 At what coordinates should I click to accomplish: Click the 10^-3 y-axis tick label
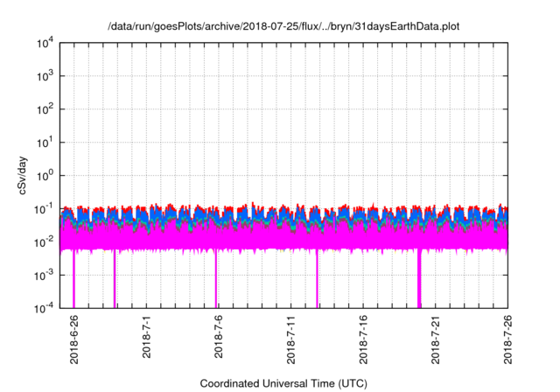pos(45,276)
